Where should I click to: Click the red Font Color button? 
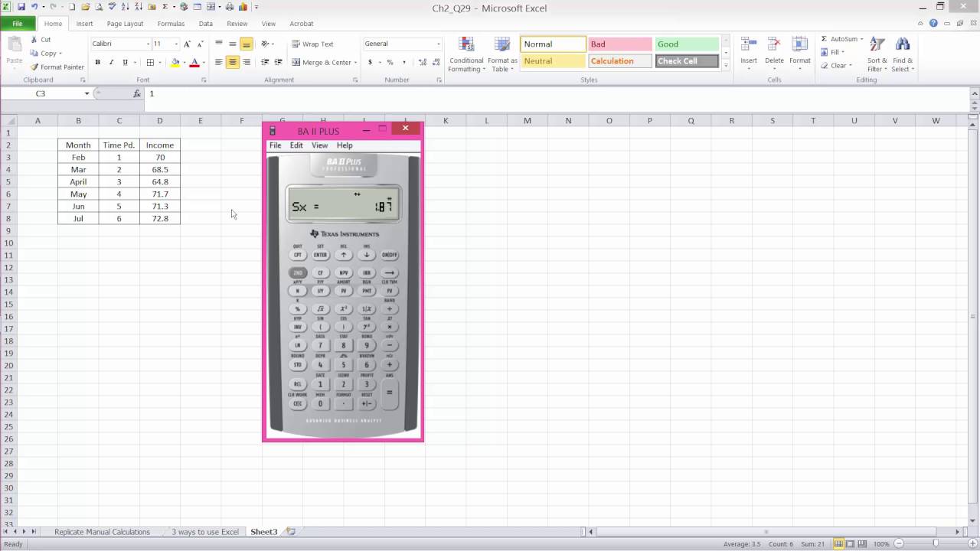coord(194,63)
